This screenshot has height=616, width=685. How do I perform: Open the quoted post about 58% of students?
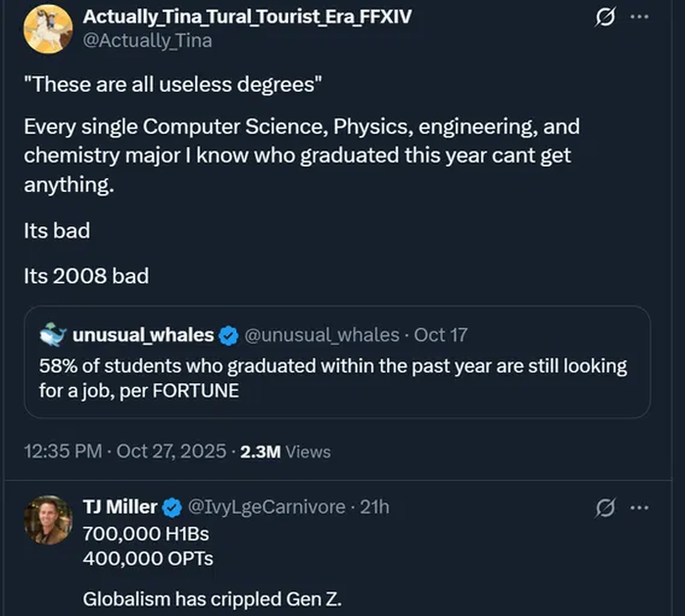pyautogui.click(x=333, y=378)
